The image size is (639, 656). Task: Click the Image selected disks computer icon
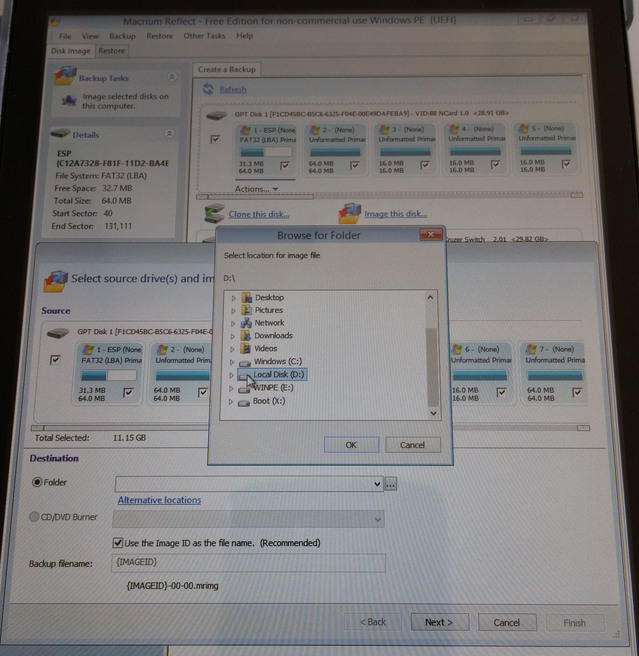click(x=69, y=100)
